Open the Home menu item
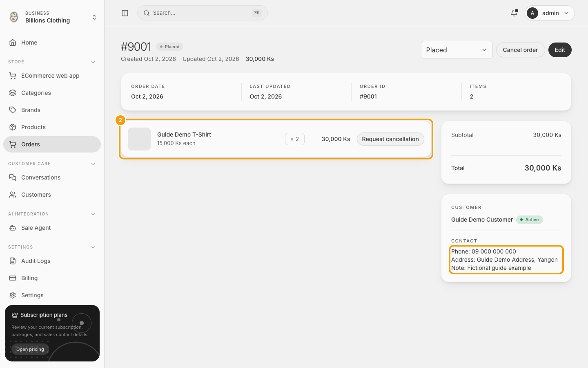588x368 pixels. click(52, 43)
